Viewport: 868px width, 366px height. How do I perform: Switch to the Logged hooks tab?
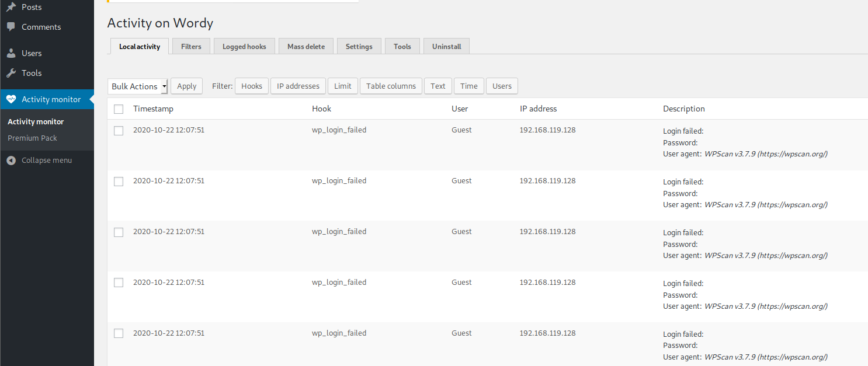[244, 47]
